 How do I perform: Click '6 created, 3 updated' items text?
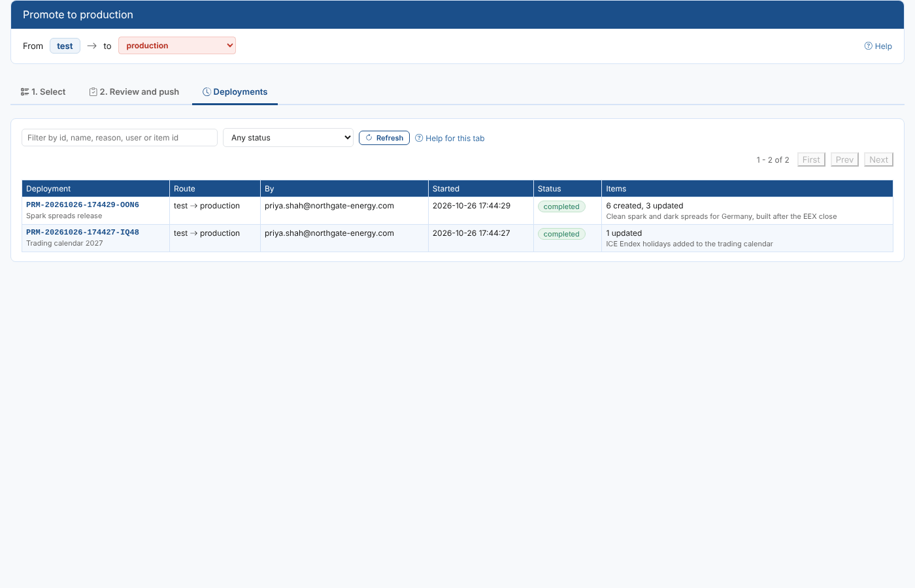(644, 206)
